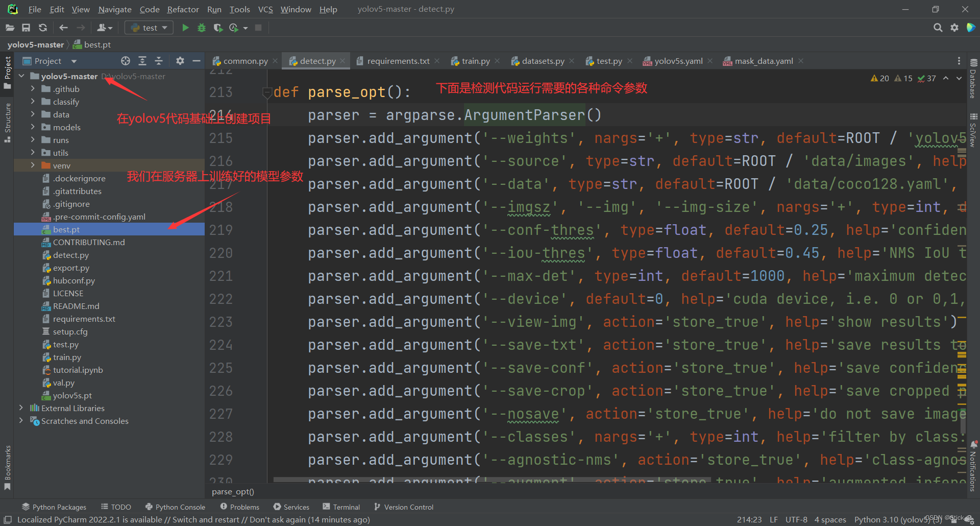The height and width of the screenshot is (526, 980).
Task: Expand the venv folder
Action: coord(33,165)
